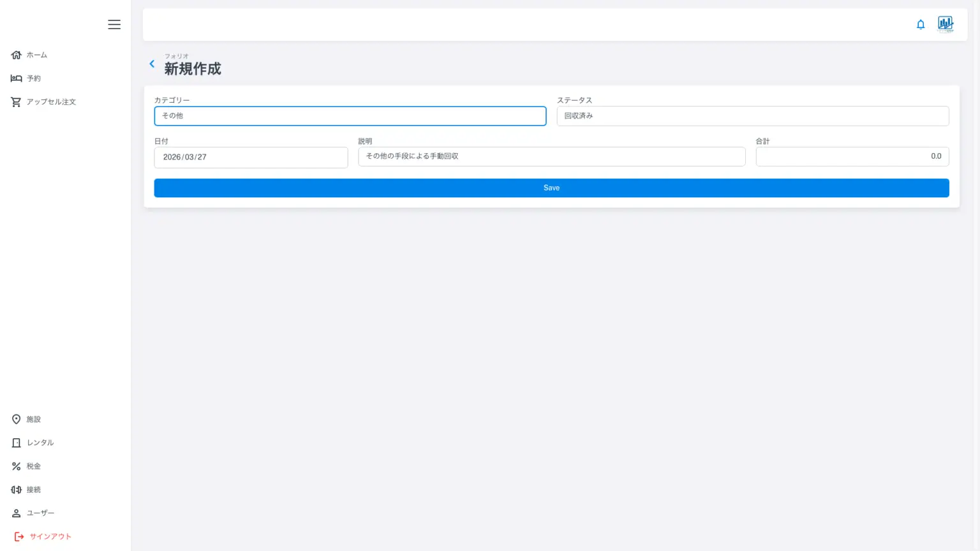Select サインアウト in the sidebar
Screen dimensions: 980x551
50,536
